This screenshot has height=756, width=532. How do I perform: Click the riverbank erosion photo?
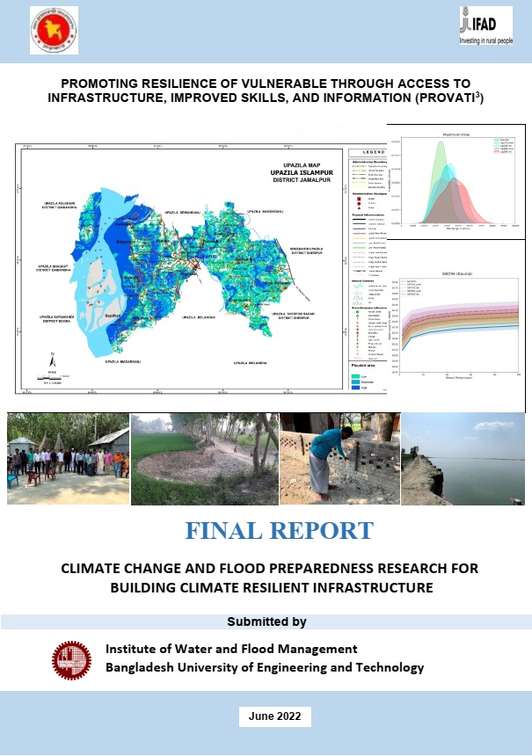(463, 458)
